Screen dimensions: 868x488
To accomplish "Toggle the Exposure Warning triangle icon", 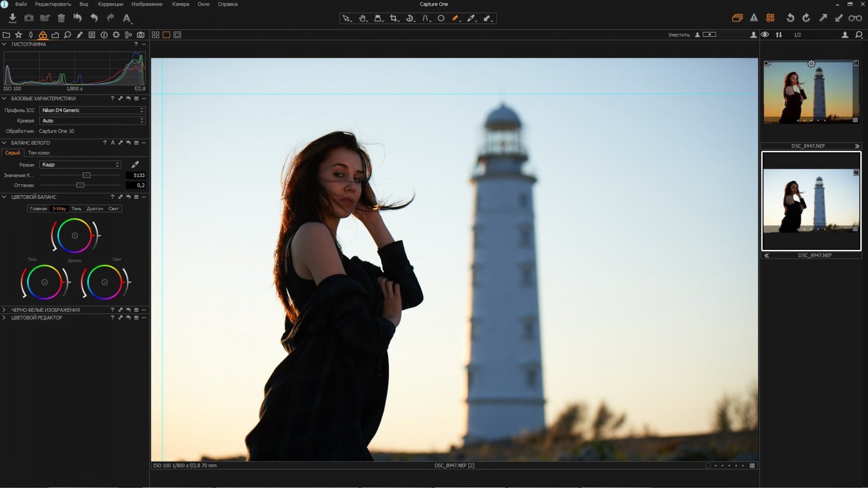I will click(754, 18).
